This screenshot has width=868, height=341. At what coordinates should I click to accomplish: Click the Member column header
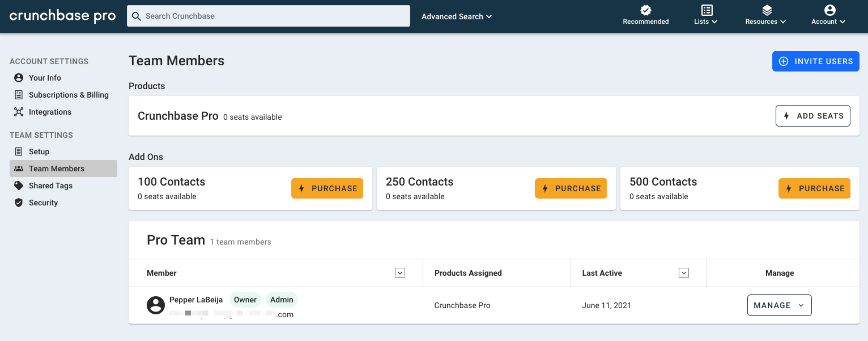(161, 273)
